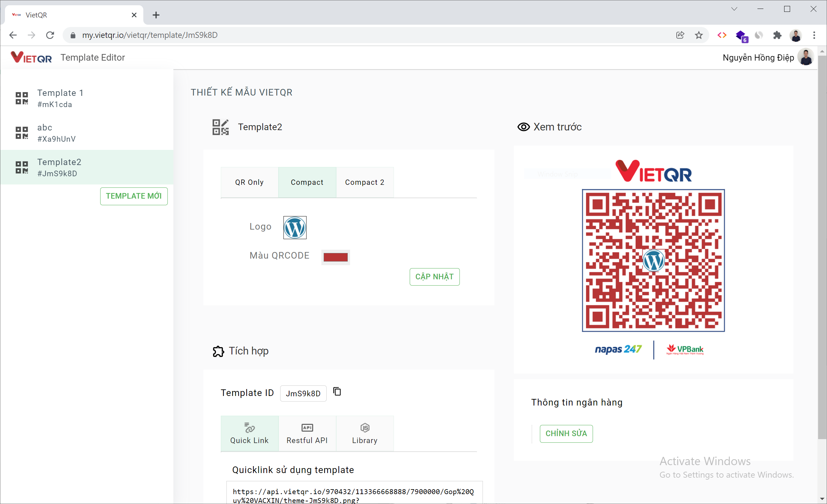Viewport: 827px width, 504px height.
Task: Click the WordPress logo icon in Logo field
Action: [x=295, y=227]
